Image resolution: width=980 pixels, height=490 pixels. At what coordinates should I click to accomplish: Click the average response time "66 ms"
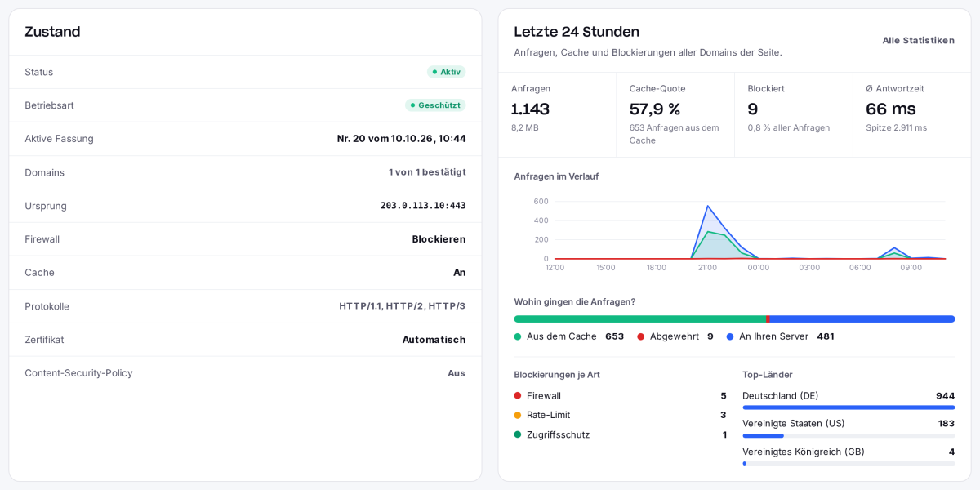click(x=891, y=109)
